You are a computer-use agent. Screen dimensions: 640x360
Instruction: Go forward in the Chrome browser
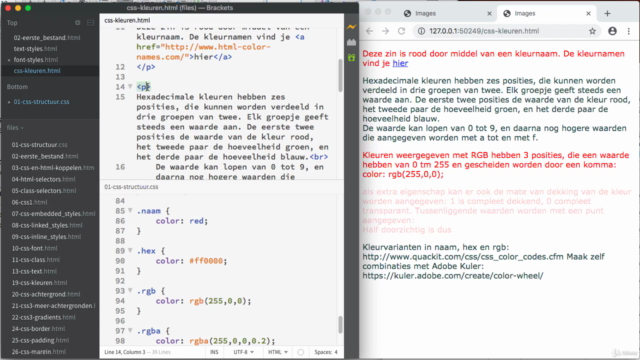[x=385, y=31]
